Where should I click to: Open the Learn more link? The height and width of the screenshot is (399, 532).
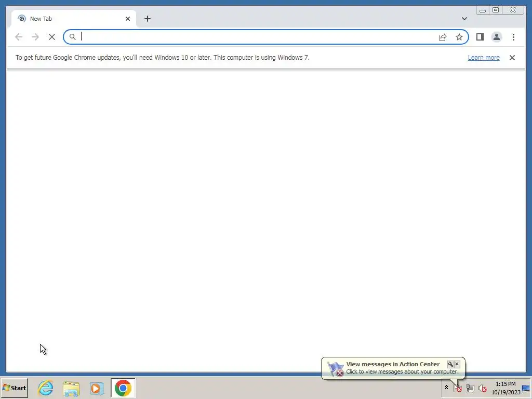click(484, 58)
